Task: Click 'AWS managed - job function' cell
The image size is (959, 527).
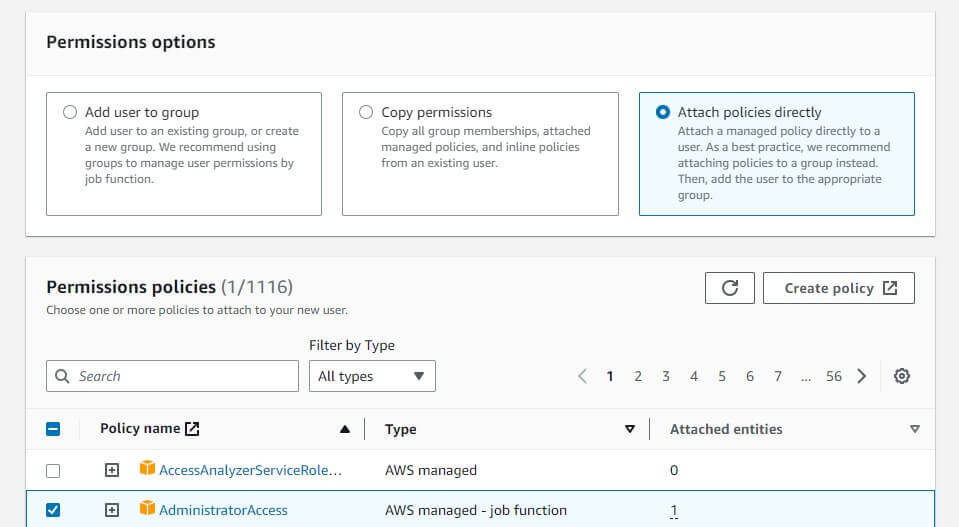Action: [476, 510]
